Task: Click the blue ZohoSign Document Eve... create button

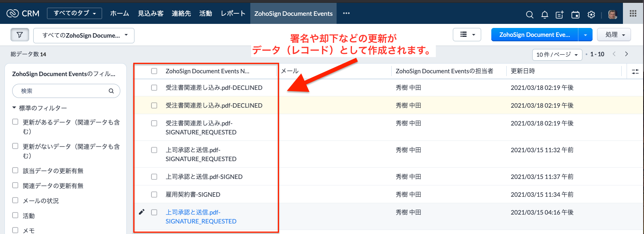Action: pyautogui.click(x=535, y=35)
